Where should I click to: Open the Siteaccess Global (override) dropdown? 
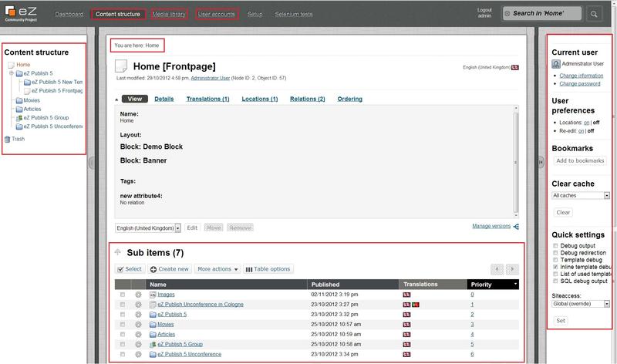pos(581,304)
